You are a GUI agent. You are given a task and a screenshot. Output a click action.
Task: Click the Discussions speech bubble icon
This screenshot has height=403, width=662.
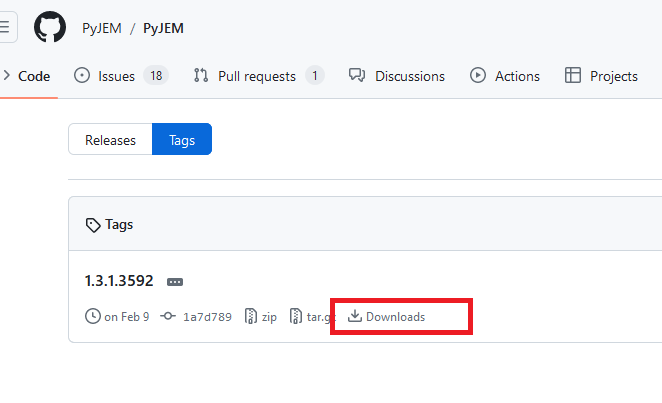[357, 76]
